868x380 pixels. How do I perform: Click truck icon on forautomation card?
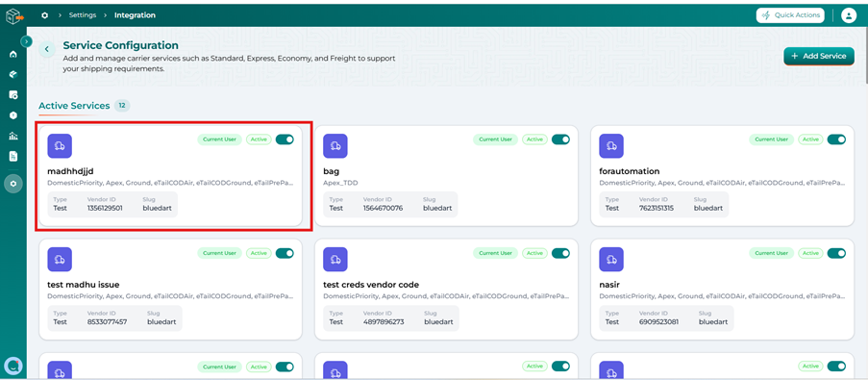click(611, 145)
